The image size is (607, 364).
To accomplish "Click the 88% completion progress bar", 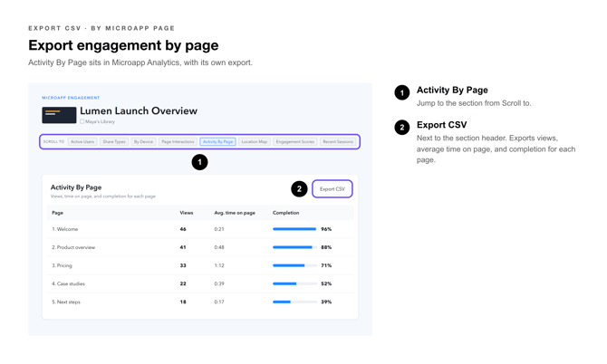I will [x=294, y=247].
